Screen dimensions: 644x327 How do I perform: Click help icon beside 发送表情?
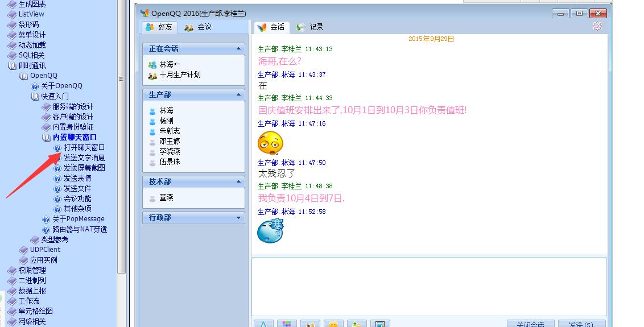58,179
